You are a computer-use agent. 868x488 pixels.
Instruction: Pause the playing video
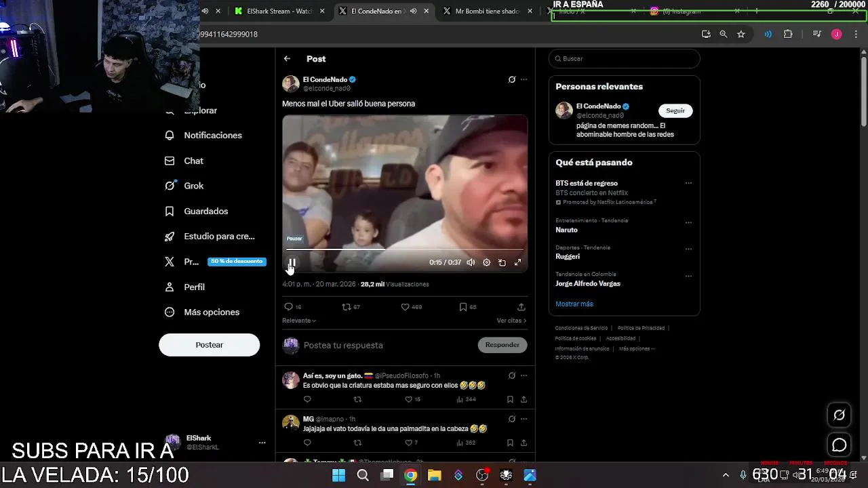pos(292,262)
